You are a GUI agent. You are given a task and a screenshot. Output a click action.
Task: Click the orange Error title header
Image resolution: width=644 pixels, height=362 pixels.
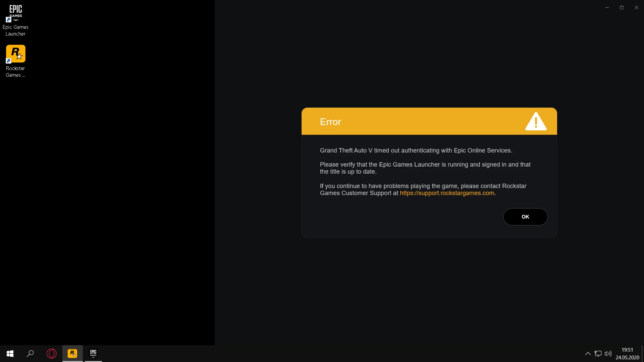tap(402, 122)
